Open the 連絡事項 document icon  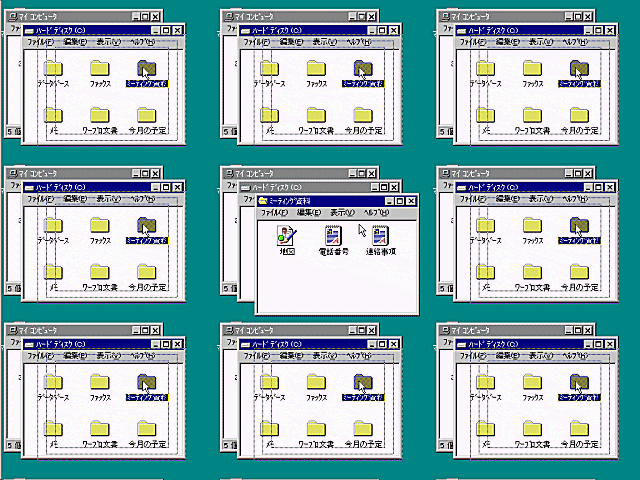point(379,235)
